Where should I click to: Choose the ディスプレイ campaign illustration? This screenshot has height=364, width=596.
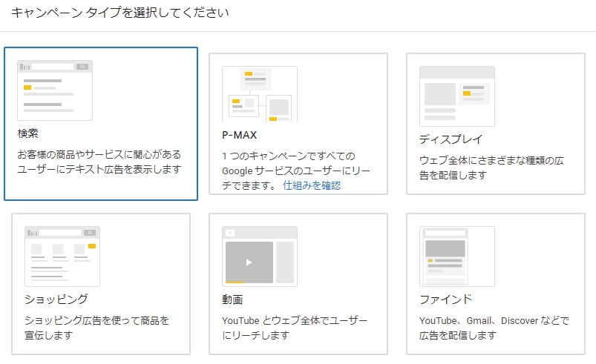tap(457, 96)
